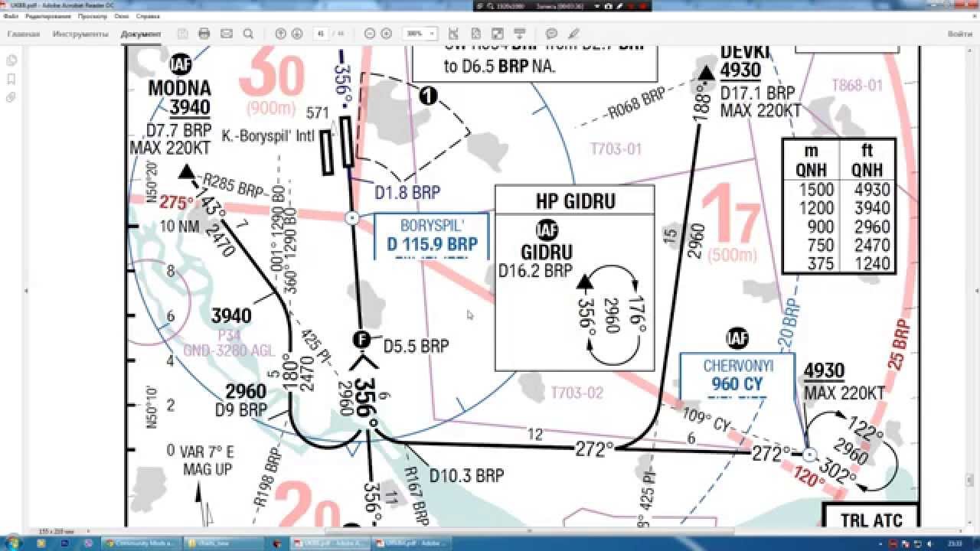980x551 pixels.
Task: Click the read mode scrolling icon
Action: (x=520, y=34)
